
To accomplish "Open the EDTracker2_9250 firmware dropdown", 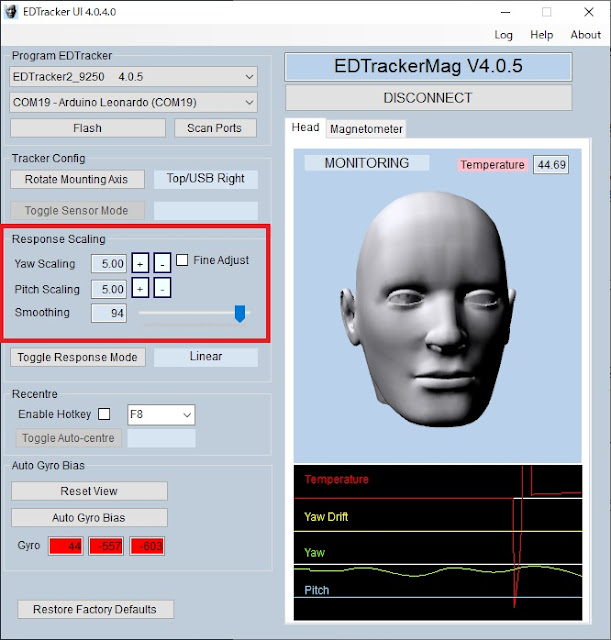I will (133, 77).
